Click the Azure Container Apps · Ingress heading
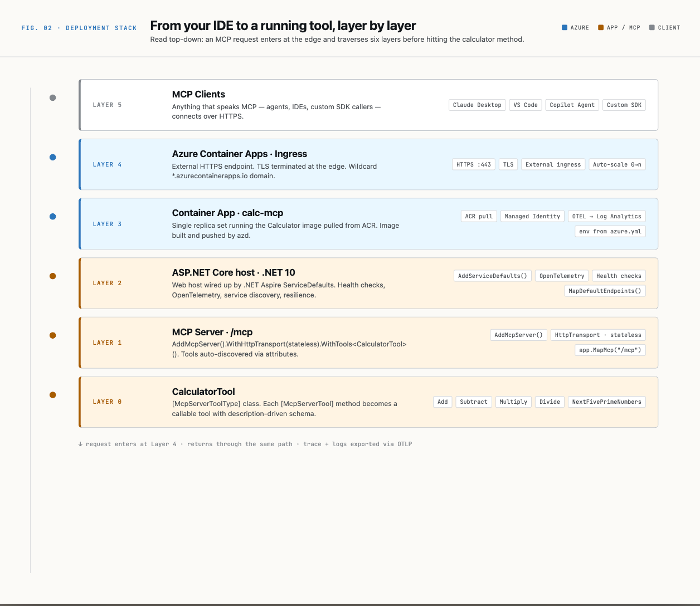Viewport: 700px width, 606px height. point(239,154)
